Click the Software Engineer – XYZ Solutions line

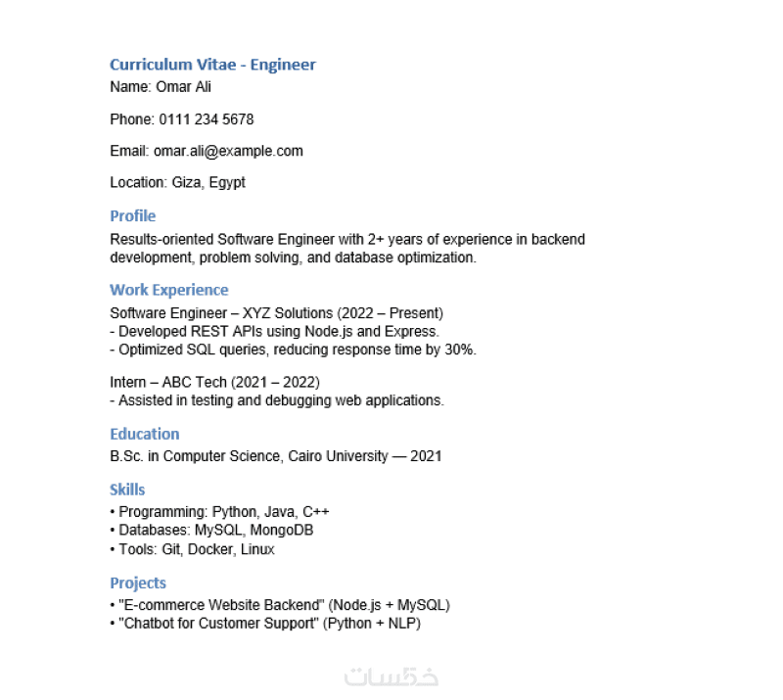pos(276,313)
